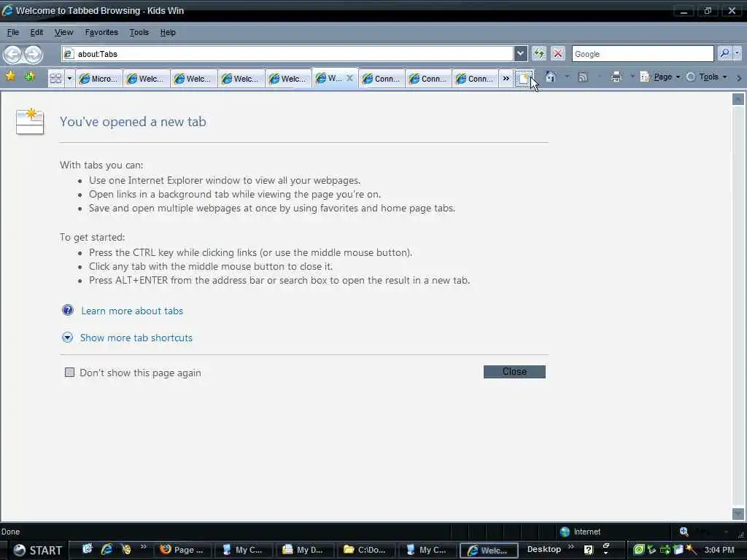Close the active tab with its X
This screenshot has height=560, width=747.
pos(349,77)
